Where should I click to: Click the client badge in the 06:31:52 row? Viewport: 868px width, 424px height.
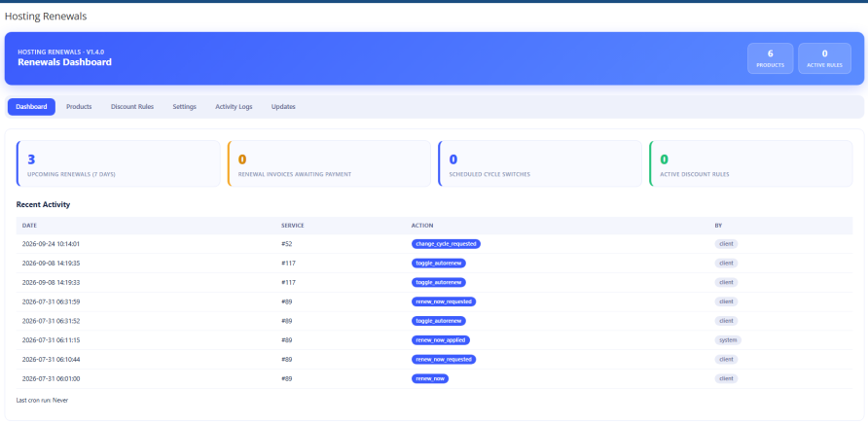click(726, 321)
